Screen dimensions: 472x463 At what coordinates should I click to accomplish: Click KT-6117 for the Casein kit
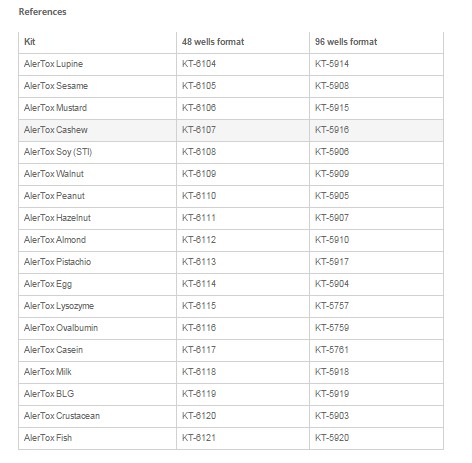pos(199,350)
